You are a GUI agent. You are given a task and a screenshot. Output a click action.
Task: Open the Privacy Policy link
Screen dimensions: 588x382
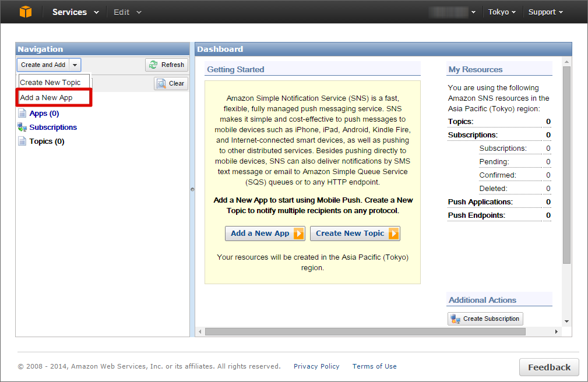(316, 366)
